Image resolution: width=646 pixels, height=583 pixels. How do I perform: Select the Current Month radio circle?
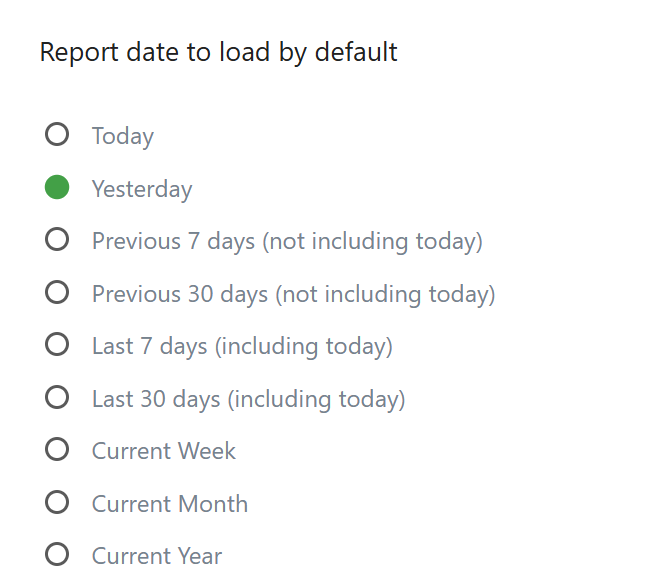coord(57,503)
